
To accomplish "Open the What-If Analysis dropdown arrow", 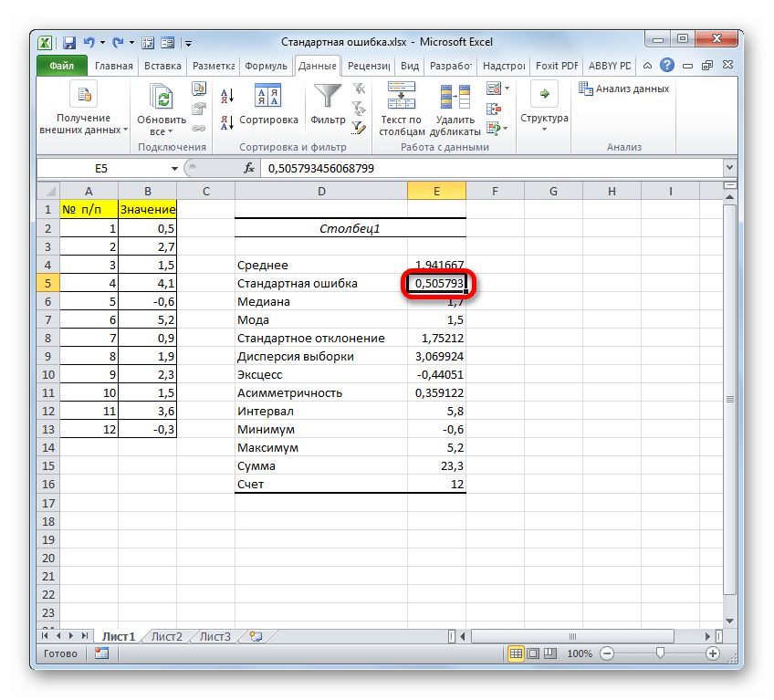I will 506,129.
